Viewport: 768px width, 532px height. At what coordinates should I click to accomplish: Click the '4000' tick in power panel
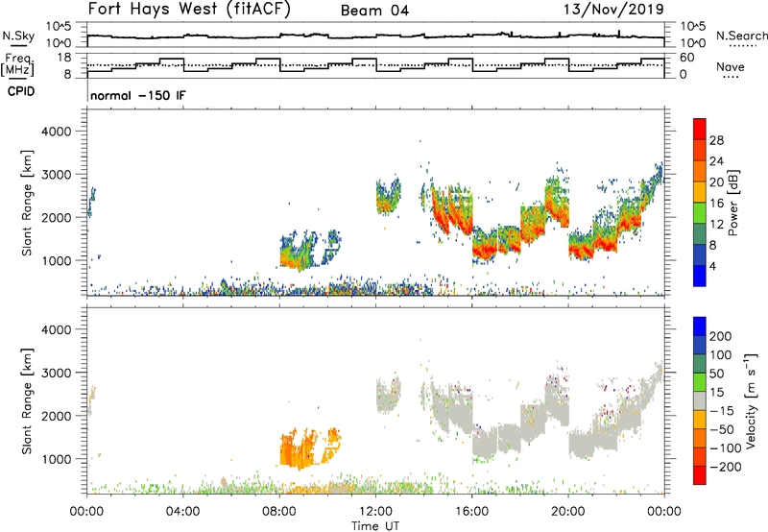click(x=57, y=132)
